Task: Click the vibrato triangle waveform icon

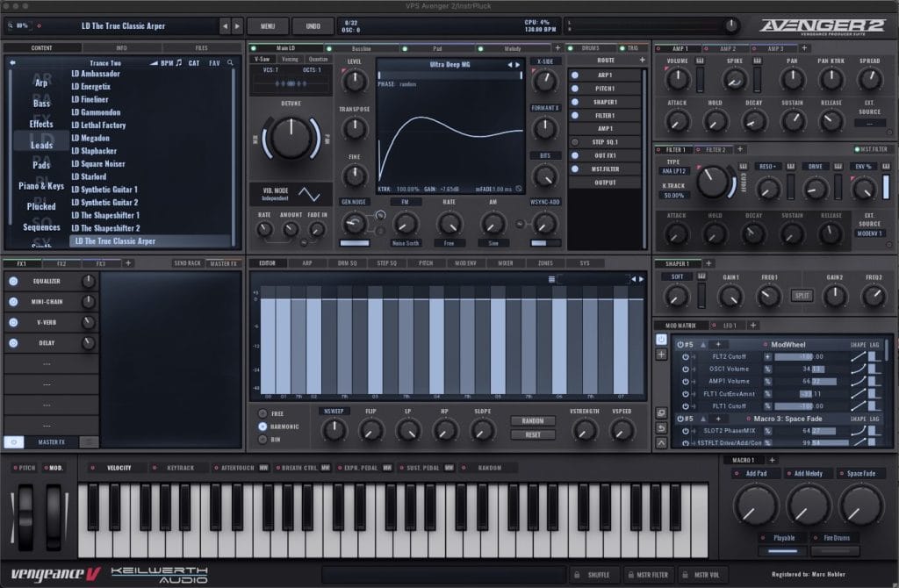Action: (x=309, y=193)
